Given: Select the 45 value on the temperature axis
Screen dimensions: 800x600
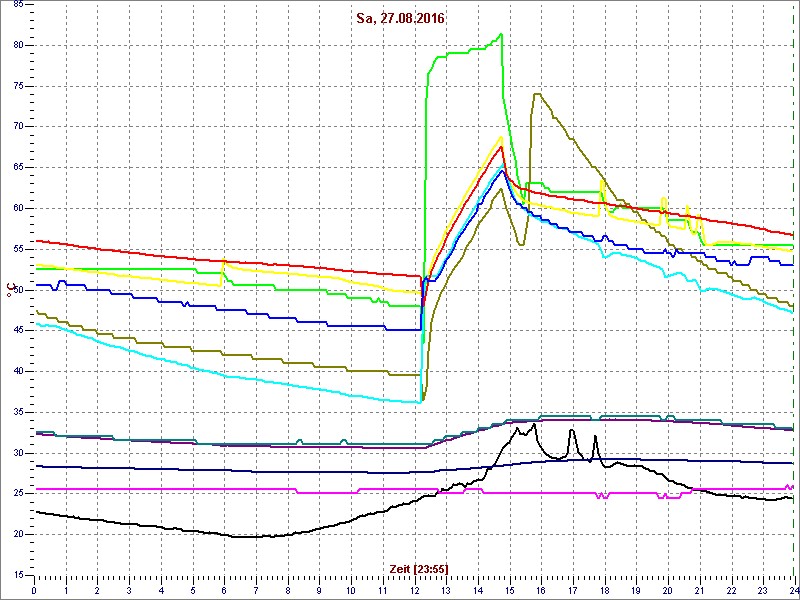Looking at the screenshot, I should click(x=17, y=331).
